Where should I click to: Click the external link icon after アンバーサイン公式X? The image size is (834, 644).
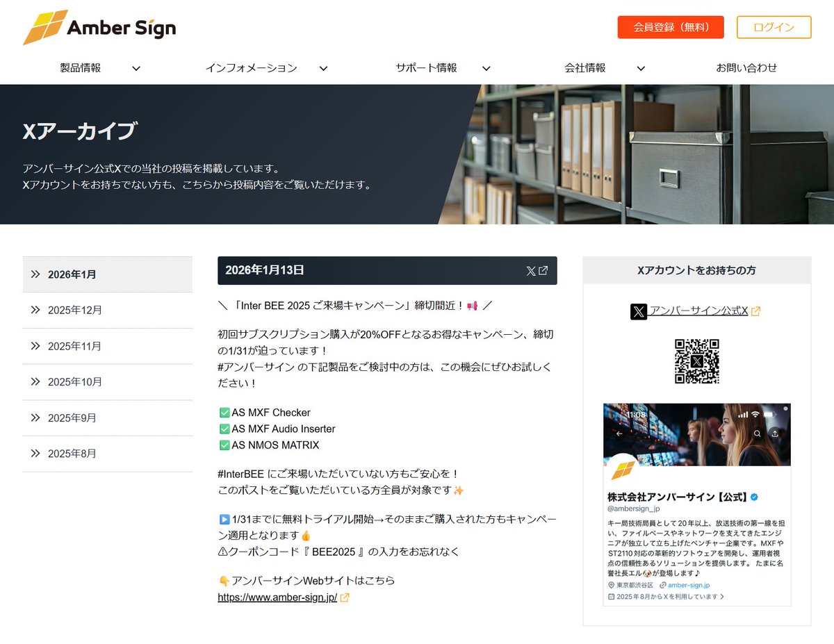pos(756,311)
